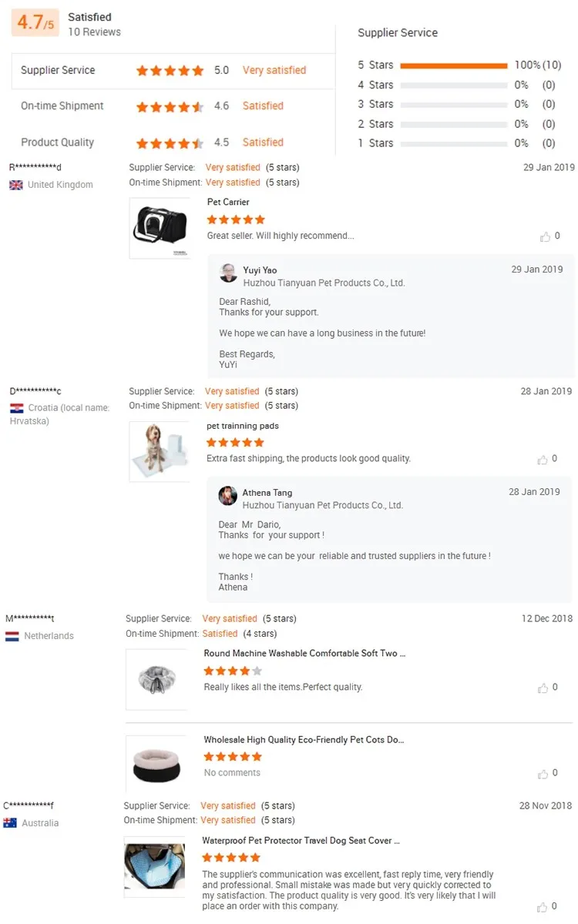Open Waterproof Pet Protector Travel Dog link
The height and width of the screenshot is (924, 578).
[x=301, y=841]
